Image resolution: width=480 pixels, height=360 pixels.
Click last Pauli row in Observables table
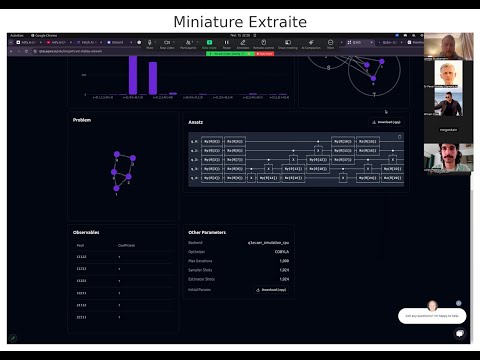tap(123, 317)
